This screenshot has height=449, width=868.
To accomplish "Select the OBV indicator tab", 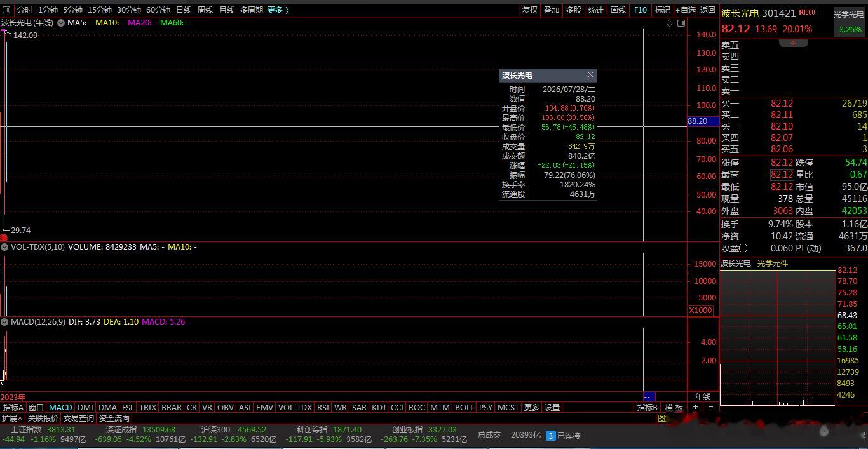I will tap(226, 407).
